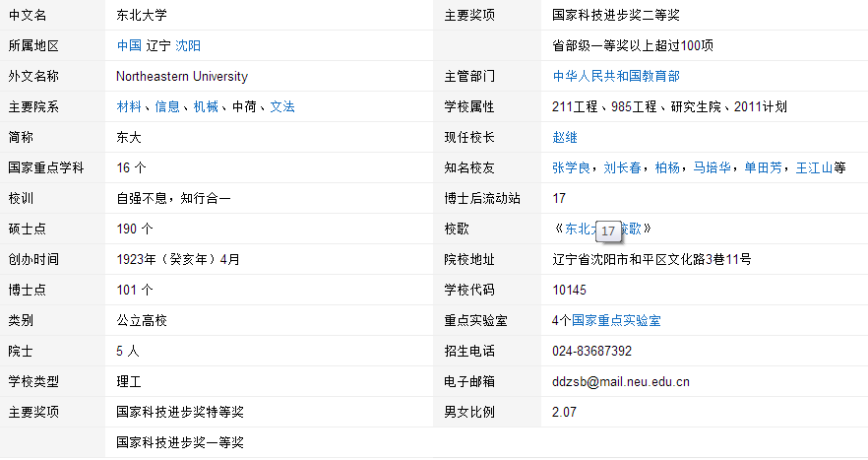The image size is (868, 460).
Task: Click the 主管部门 field label
Action: point(469,76)
